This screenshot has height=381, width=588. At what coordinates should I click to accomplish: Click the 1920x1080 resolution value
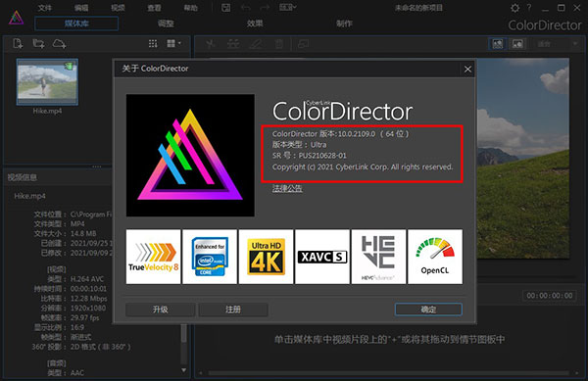(x=88, y=308)
